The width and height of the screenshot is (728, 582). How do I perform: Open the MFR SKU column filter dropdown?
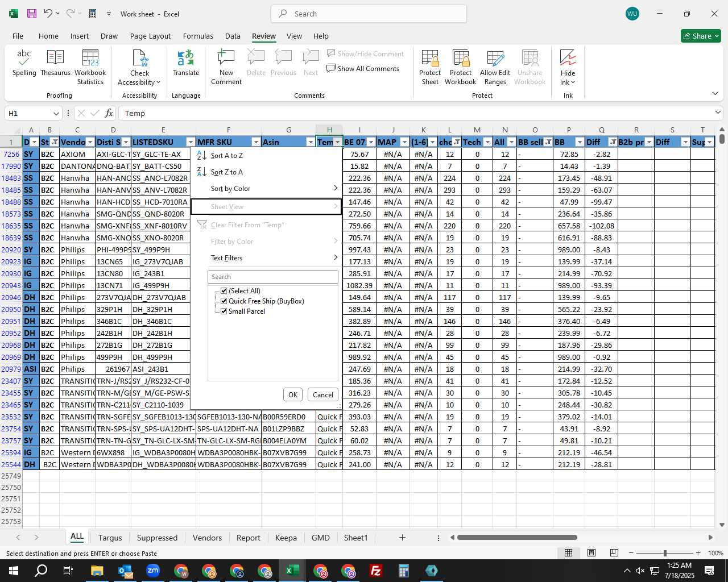click(256, 142)
